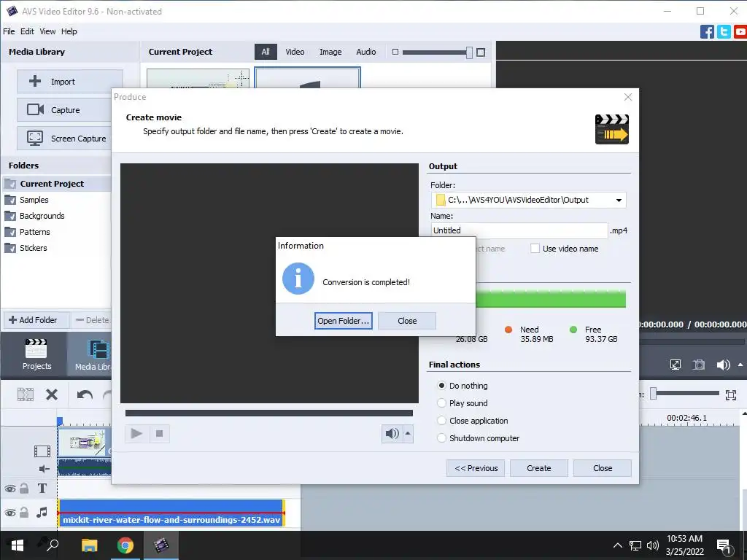Image resolution: width=747 pixels, height=560 pixels.
Task: Click the zoom-to-fit timeline icon
Action: 731,394
